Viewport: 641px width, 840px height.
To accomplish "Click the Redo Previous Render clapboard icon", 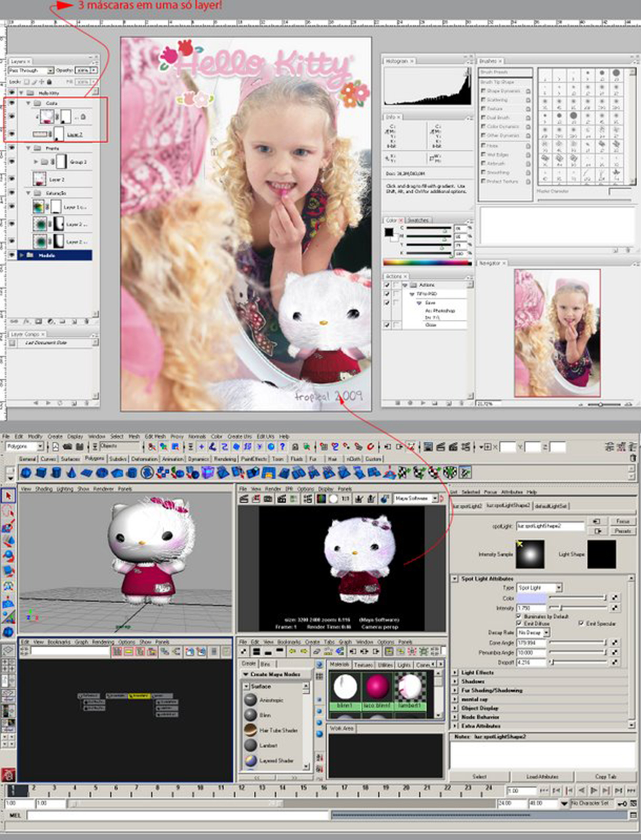I will [244, 499].
